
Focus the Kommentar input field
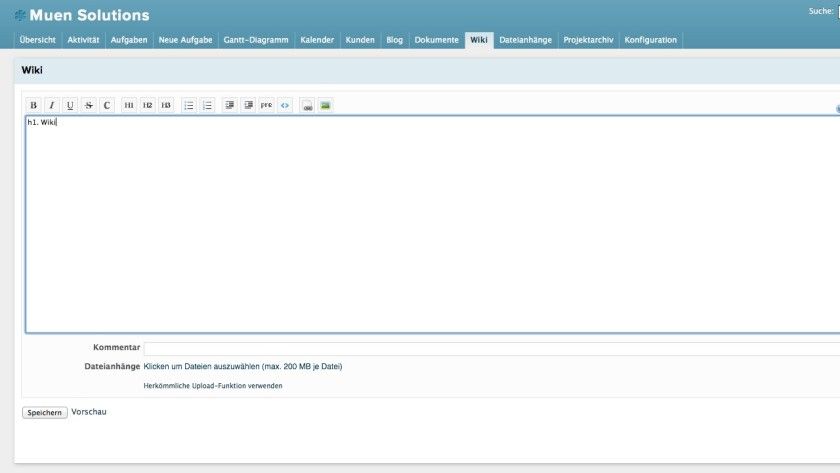[x=492, y=349]
